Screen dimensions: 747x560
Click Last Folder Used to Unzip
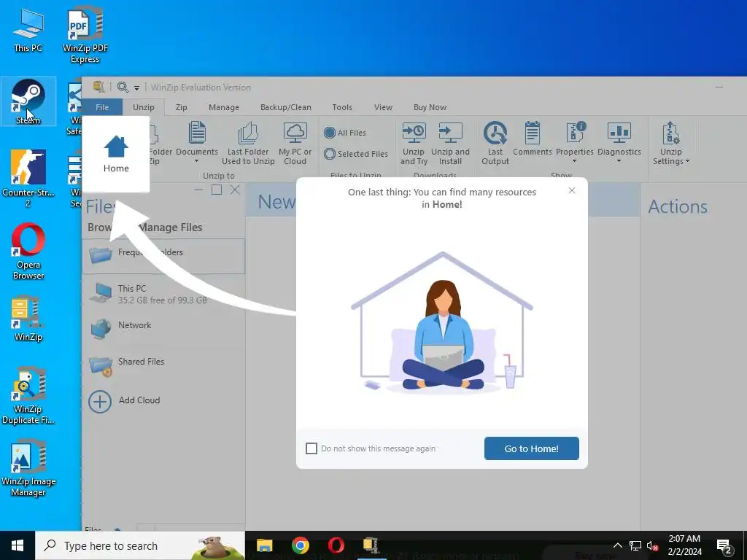[x=248, y=144]
